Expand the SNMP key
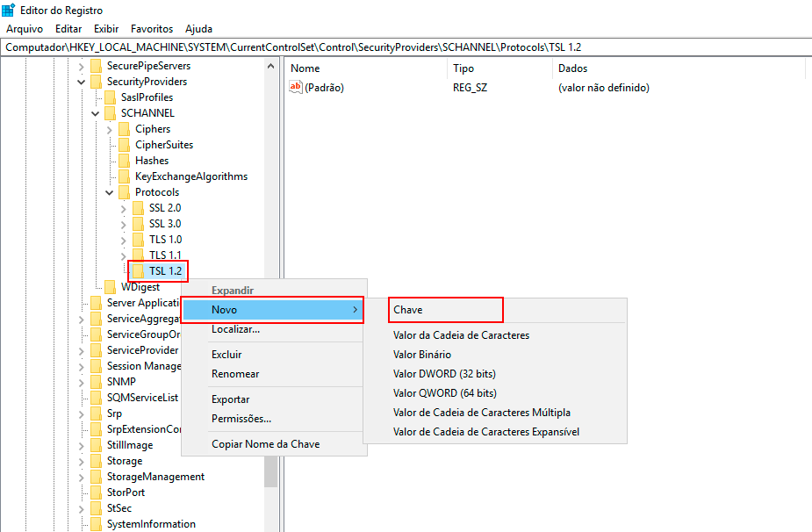Screen dimensions: 812x532 tap(82, 382)
